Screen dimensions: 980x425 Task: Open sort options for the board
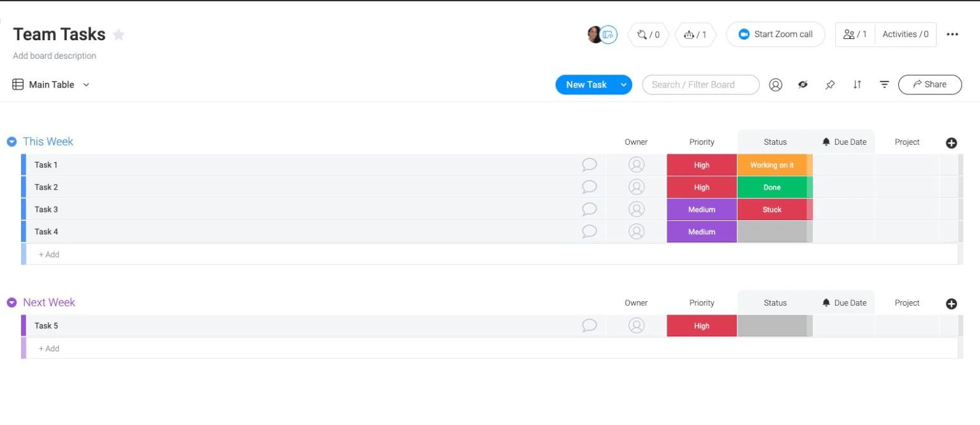[x=857, y=84]
